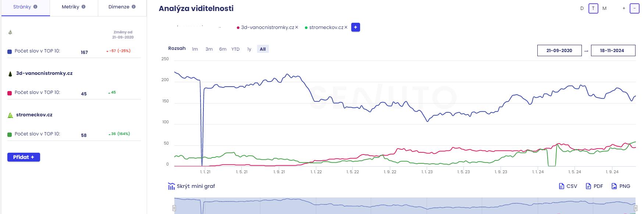Remove stromeckov.cz from chart via X
The width and height of the screenshot is (644, 214).
(346, 28)
